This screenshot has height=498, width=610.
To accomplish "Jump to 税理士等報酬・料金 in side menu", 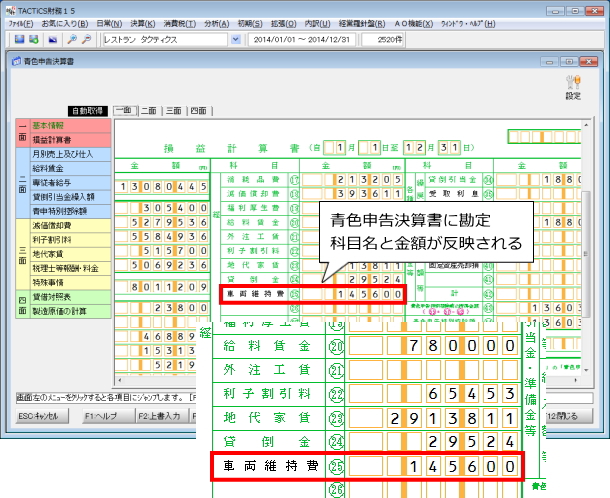I will pos(70,268).
